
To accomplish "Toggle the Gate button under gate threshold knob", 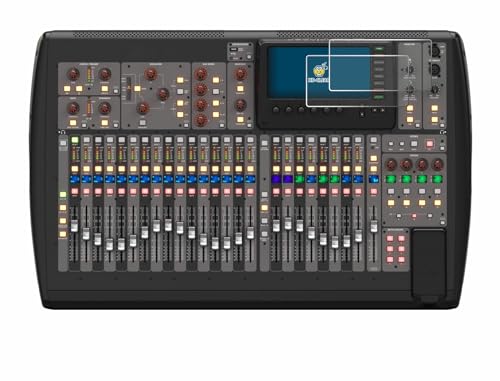I will 73,123.
